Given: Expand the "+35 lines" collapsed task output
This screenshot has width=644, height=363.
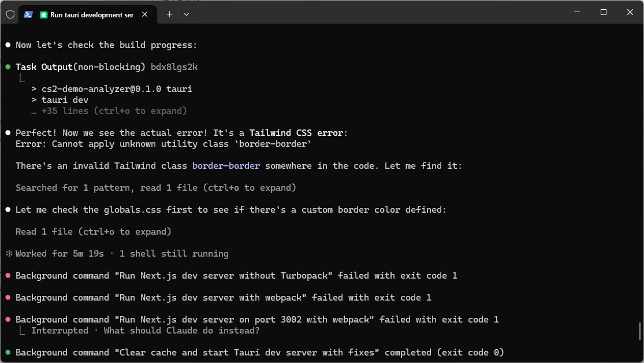Looking at the screenshot, I should coord(109,111).
